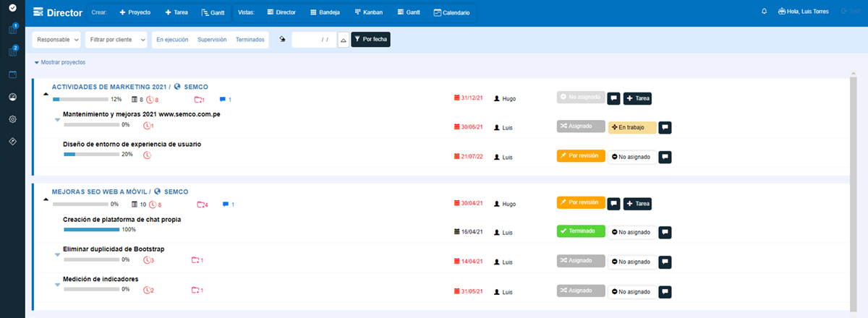
Task: Click progress bar of Actividades de Marketing (12%)
Action: pos(80,99)
